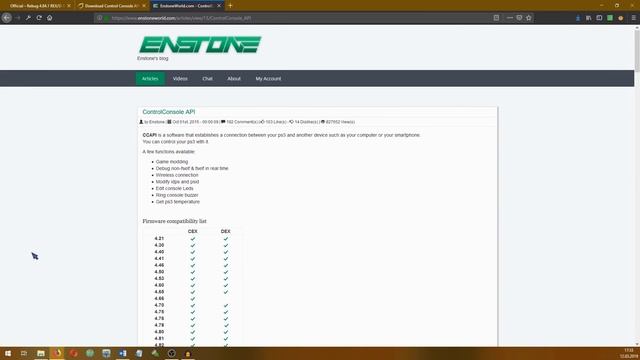Click the Like(s) count in article info
The width and height of the screenshot is (640, 360).
[276, 122]
